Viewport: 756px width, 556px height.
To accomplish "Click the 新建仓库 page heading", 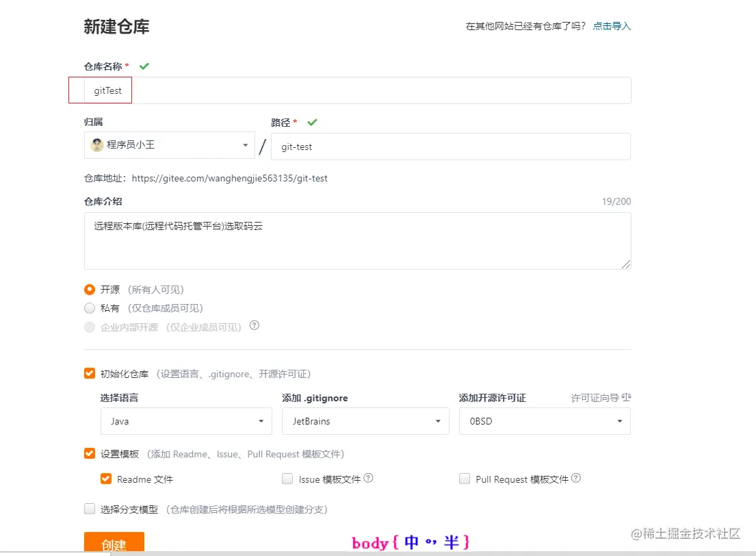I will [x=117, y=27].
